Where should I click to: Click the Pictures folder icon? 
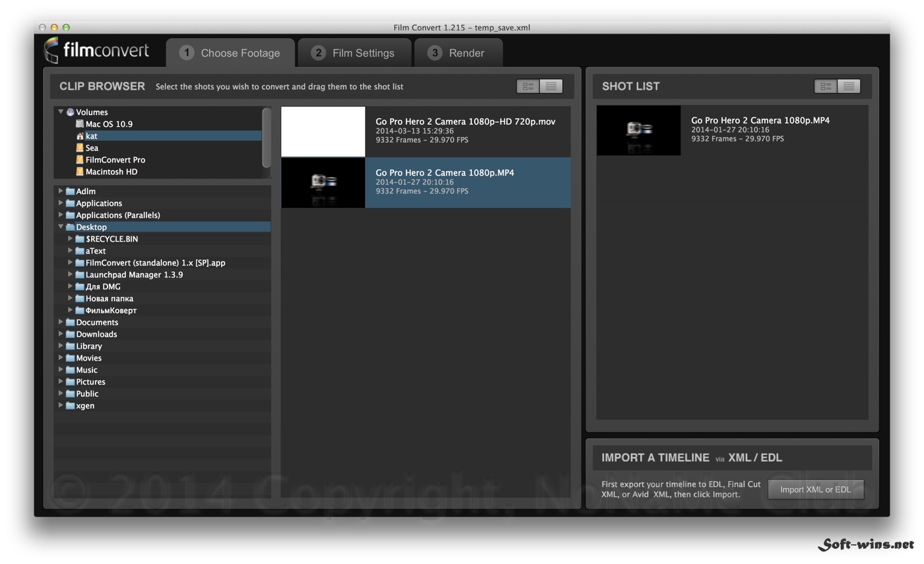70,382
